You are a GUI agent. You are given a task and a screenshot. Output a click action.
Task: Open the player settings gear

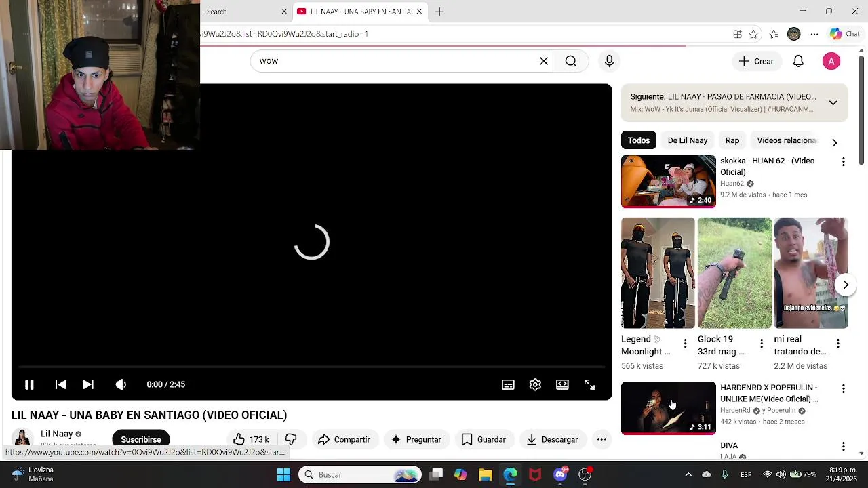point(535,384)
